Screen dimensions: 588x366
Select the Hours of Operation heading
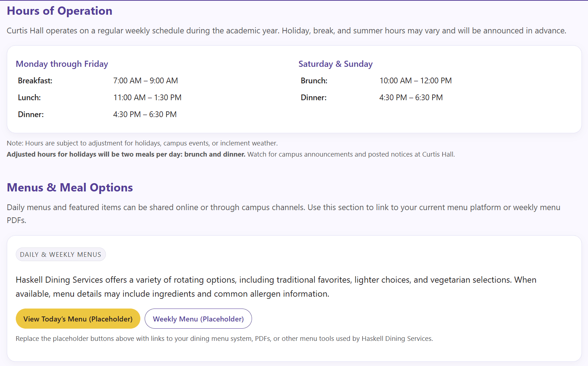pos(60,11)
